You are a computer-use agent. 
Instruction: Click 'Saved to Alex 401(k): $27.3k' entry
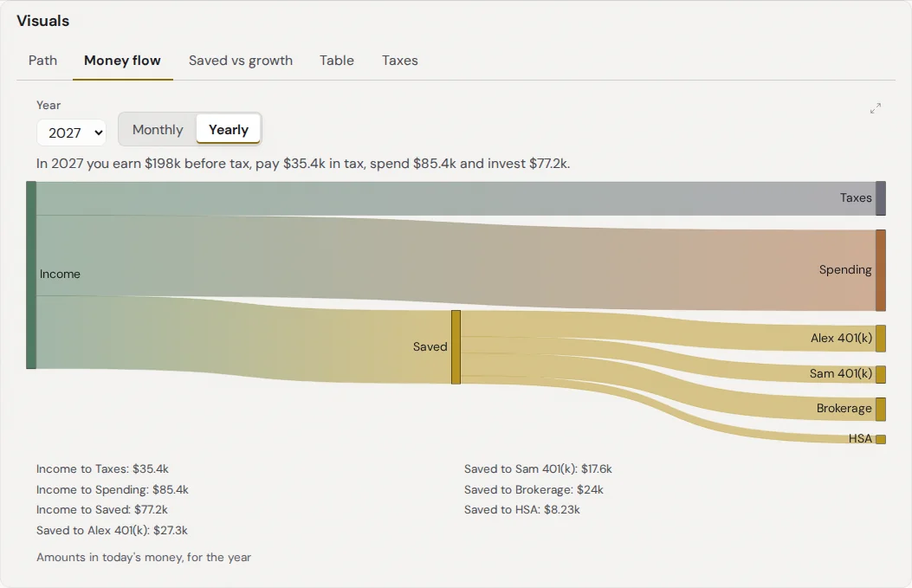pos(112,531)
